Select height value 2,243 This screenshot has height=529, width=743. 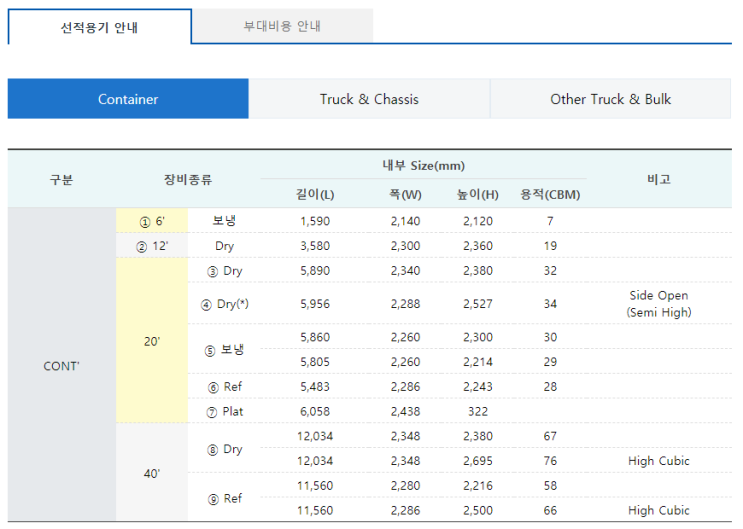478,387
